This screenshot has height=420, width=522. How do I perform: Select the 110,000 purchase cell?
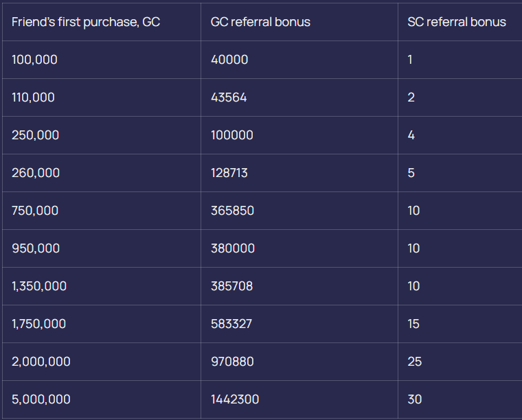[33, 97]
